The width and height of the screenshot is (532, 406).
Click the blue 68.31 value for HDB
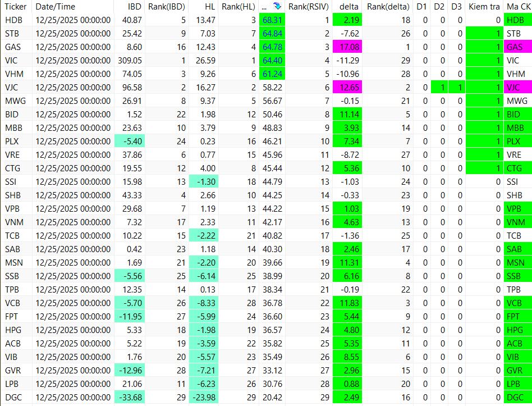pos(272,20)
